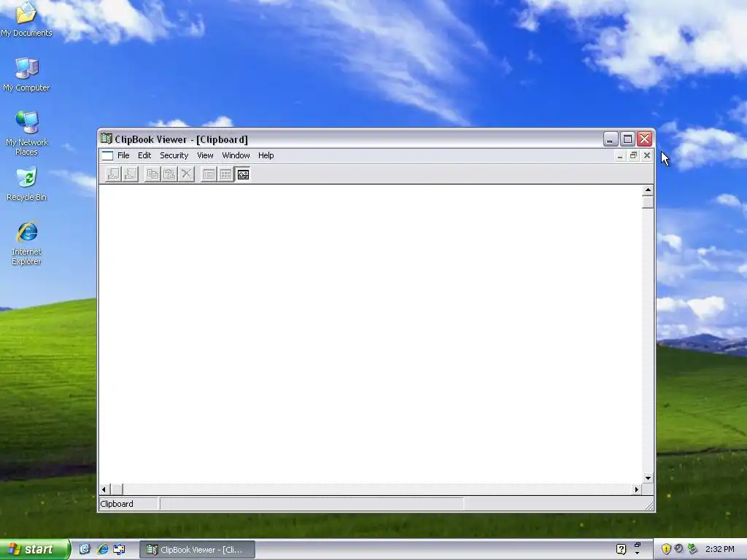Click the ClipBook Viewer taskbar button
This screenshot has height=560, width=747.
click(x=197, y=550)
